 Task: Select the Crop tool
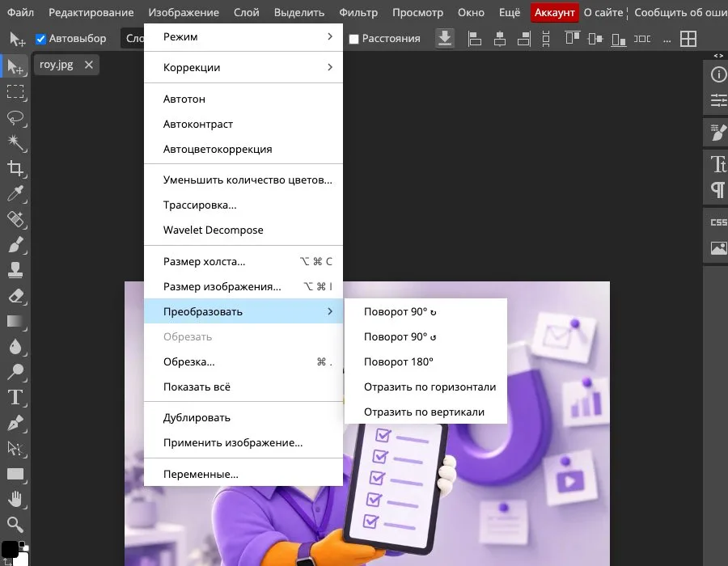click(15, 168)
